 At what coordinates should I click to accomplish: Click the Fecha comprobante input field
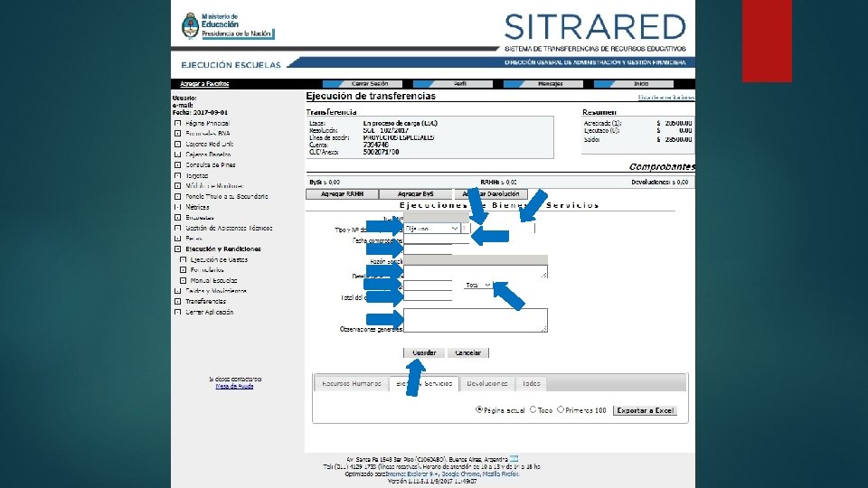436,239
